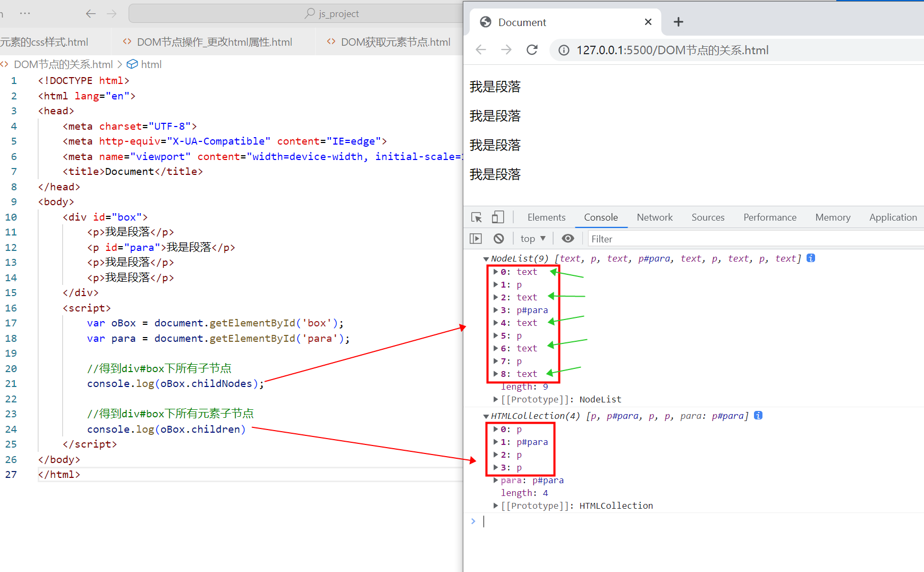Expand NodeList item 5: p
The width and height of the screenshot is (924, 572).
(x=495, y=335)
